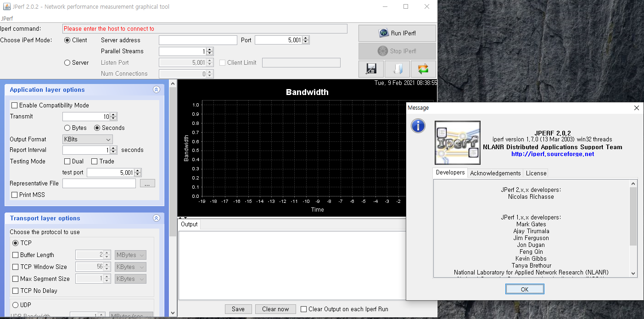Click the options panel vertical scrollbar

[x=173, y=162]
